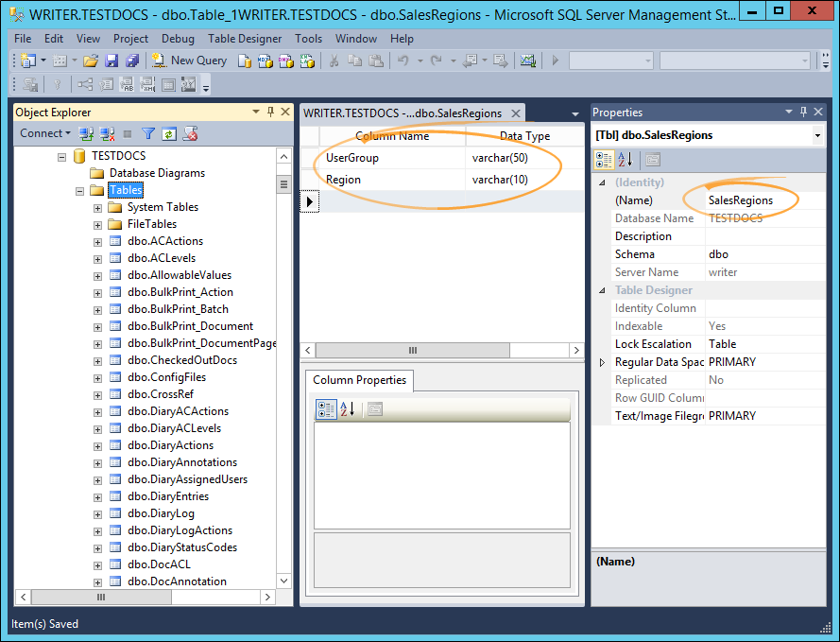Click the XMLA query icon

[x=307, y=61]
